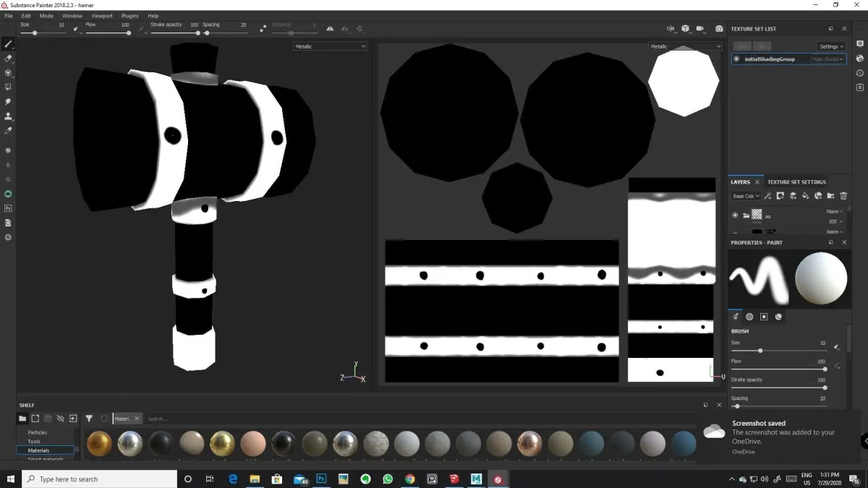Open the viewport camera screenshot icon
This screenshot has height=488, width=868.
pyautogui.click(x=719, y=29)
